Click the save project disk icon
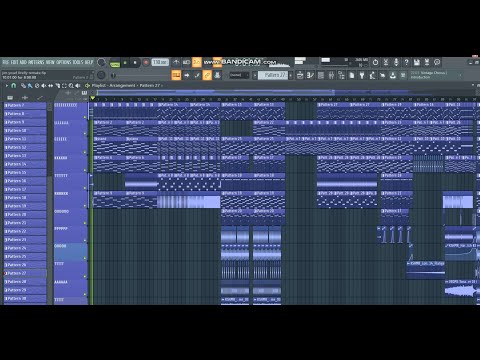This screenshot has width=480, height=360. (417, 62)
